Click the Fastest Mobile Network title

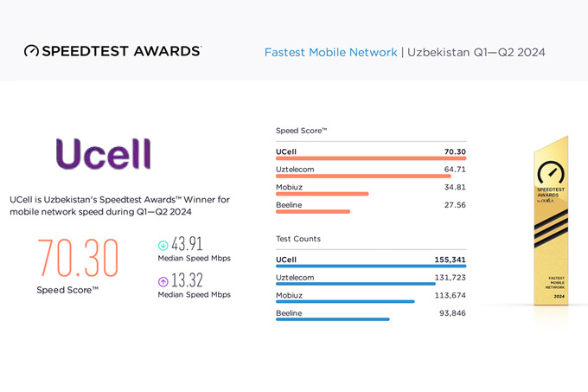coord(329,52)
